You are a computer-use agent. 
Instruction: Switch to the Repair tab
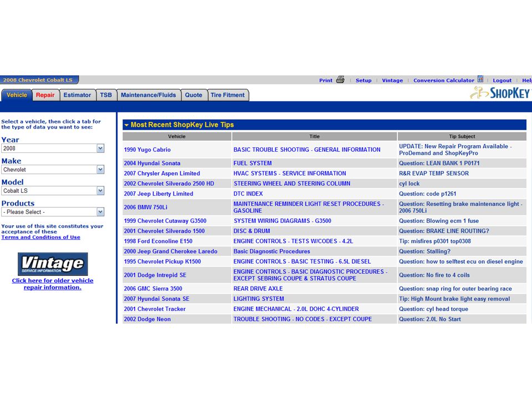click(x=45, y=95)
